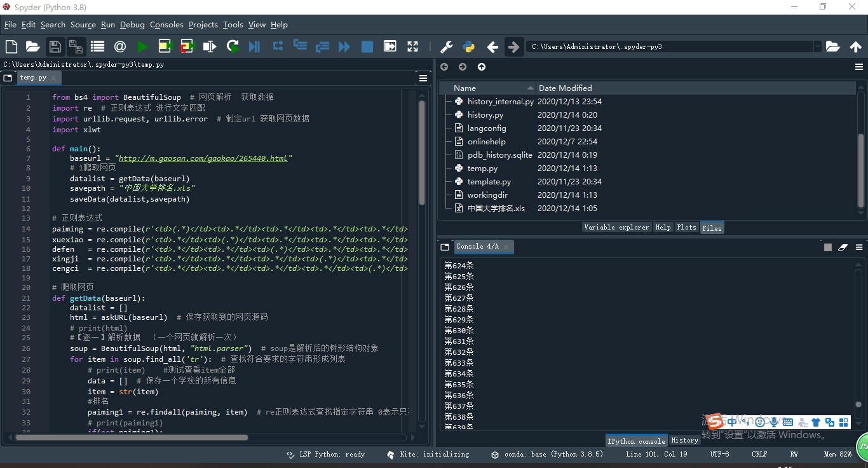Go up one folder in Files pane
Screen dimensions: 868x468
click(482, 67)
